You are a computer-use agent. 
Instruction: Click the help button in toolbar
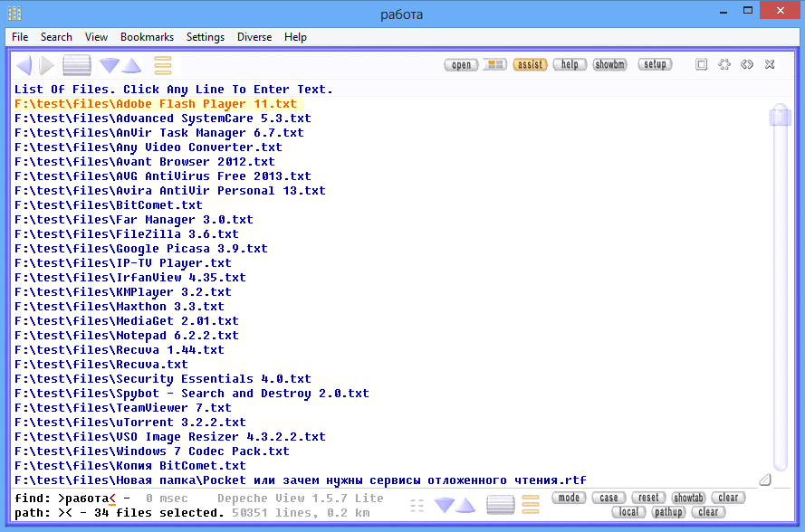click(x=570, y=64)
